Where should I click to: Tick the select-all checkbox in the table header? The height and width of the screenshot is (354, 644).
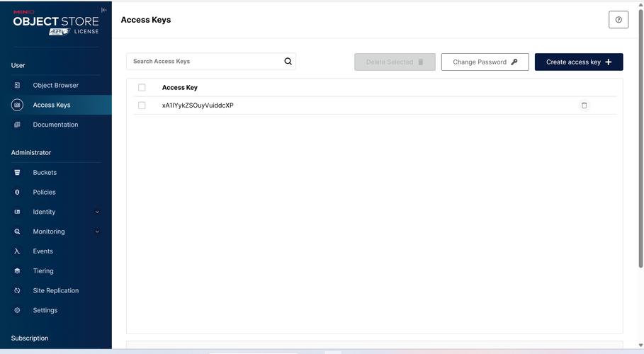tap(142, 88)
